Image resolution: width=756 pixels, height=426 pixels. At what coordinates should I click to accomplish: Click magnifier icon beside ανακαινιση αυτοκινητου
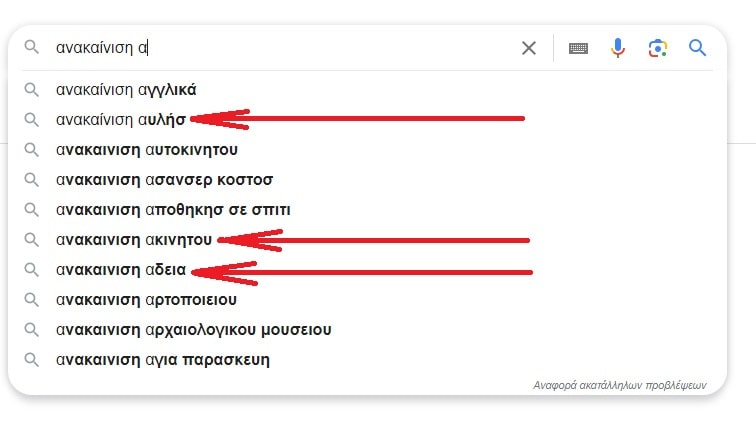32,150
